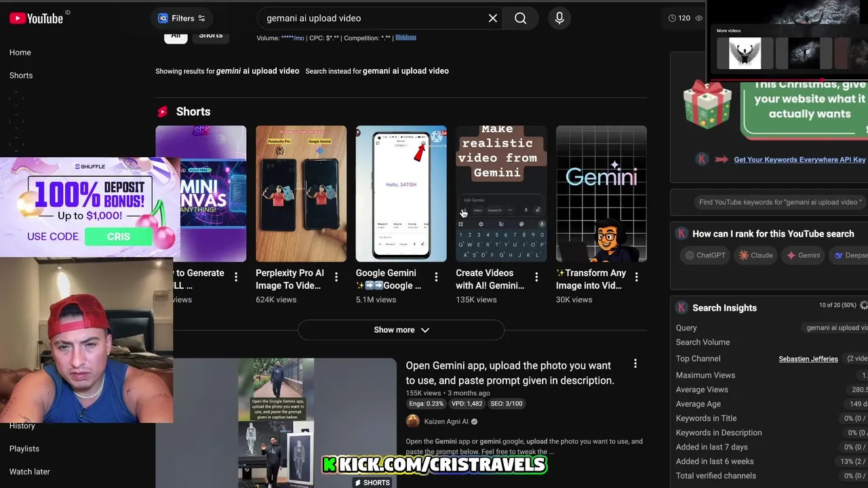
Task: Start voice search with microphone icon
Action: [x=559, y=18]
